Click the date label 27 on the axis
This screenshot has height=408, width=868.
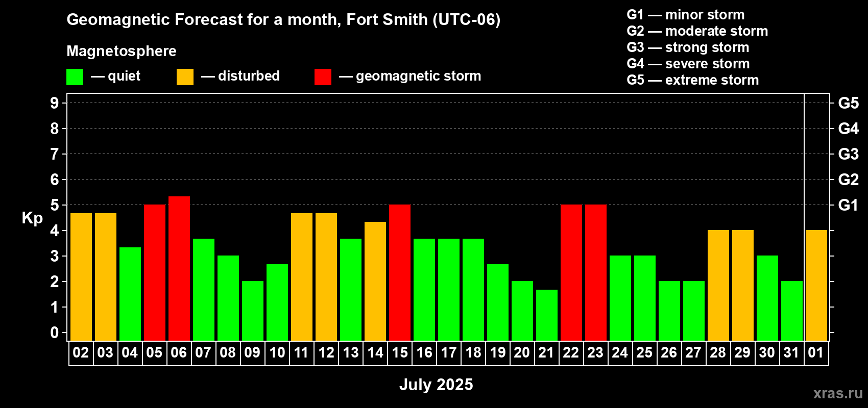(693, 353)
